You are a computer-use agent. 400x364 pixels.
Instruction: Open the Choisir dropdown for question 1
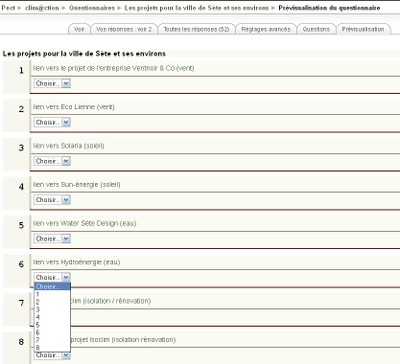coord(52,83)
